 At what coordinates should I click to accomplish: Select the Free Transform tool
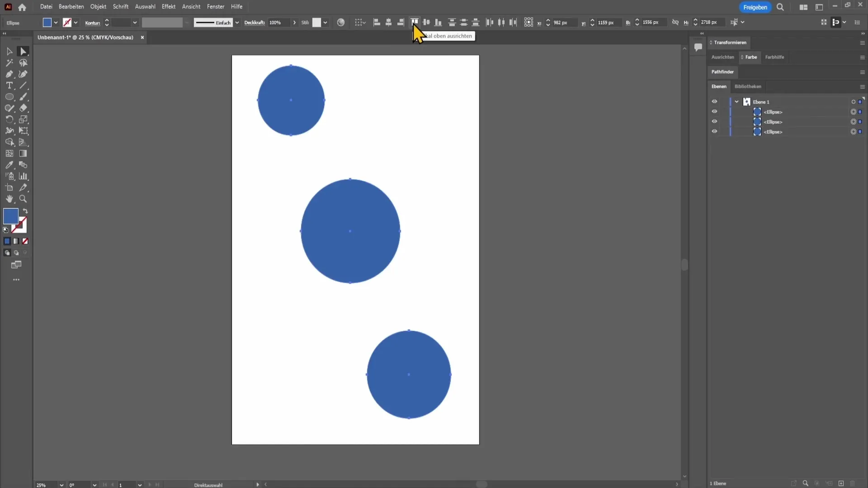tap(23, 131)
